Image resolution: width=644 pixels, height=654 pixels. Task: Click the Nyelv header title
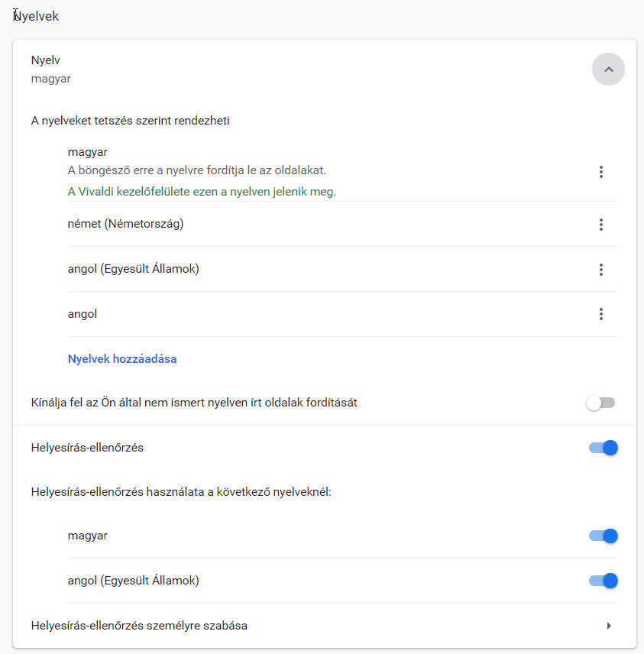click(x=46, y=60)
